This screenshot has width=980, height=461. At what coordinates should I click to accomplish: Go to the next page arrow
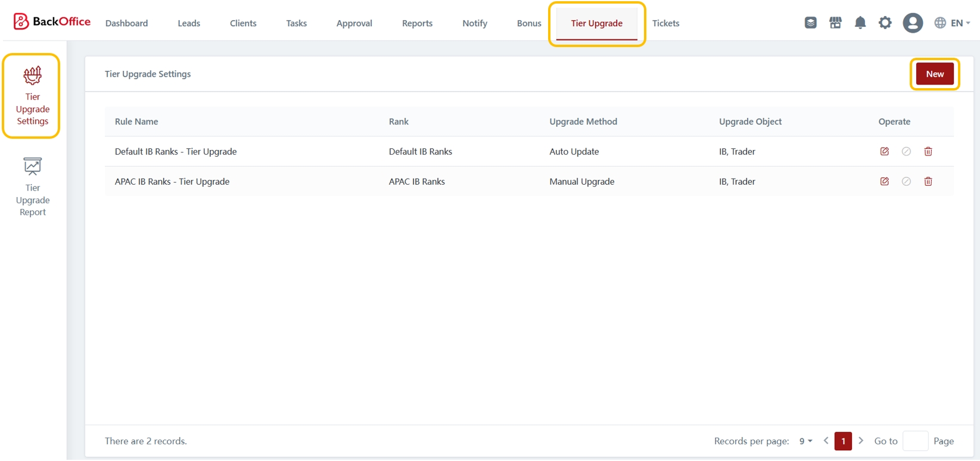point(861,441)
